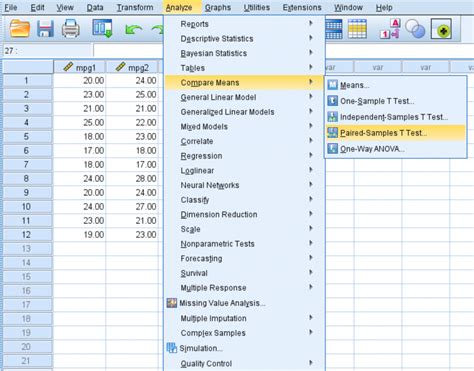Open the Utilities menu

pyautogui.click(x=257, y=7)
